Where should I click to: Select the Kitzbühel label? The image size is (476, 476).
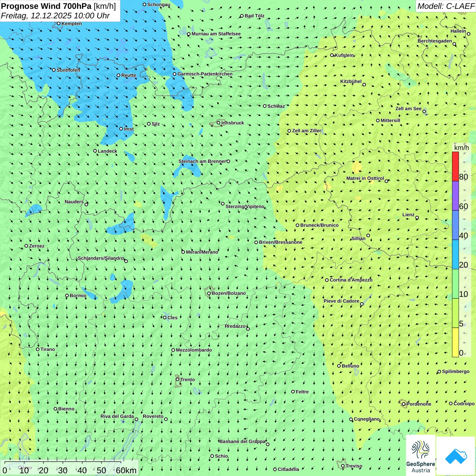[351, 81]
